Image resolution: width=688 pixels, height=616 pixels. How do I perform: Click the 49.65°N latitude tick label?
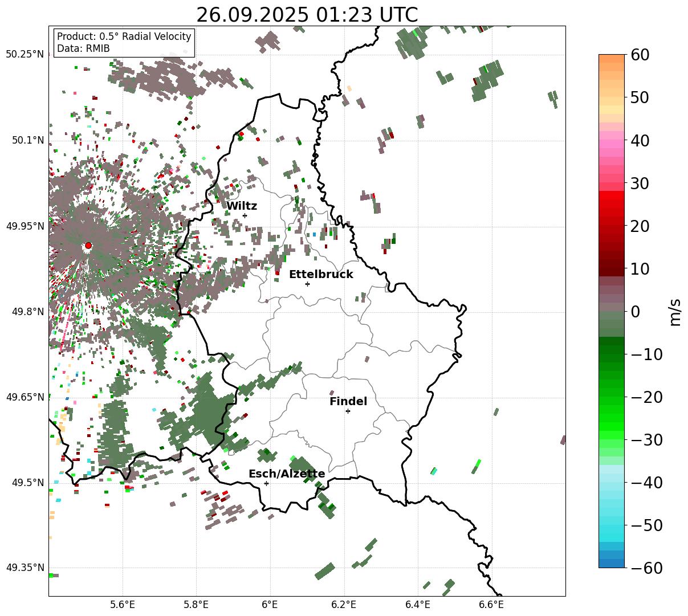click(25, 397)
